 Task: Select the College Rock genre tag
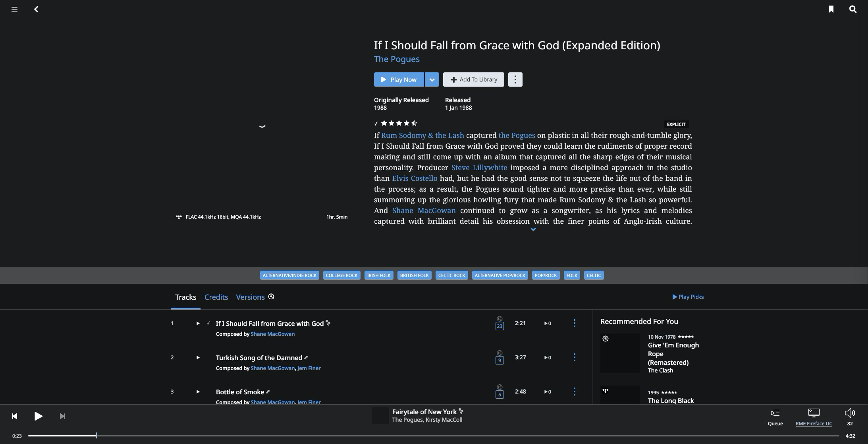[341, 275]
